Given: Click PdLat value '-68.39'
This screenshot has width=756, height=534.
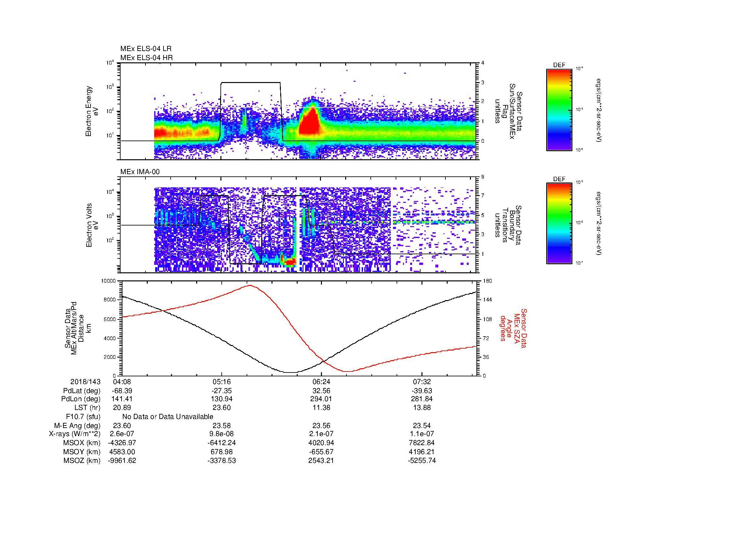Looking at the screenshot, I should point(122,391).
